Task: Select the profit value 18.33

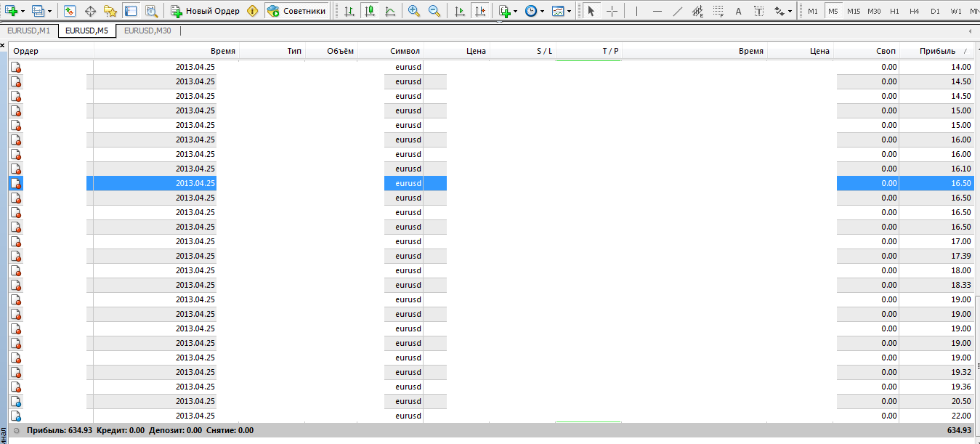Action: click(960, 285)
